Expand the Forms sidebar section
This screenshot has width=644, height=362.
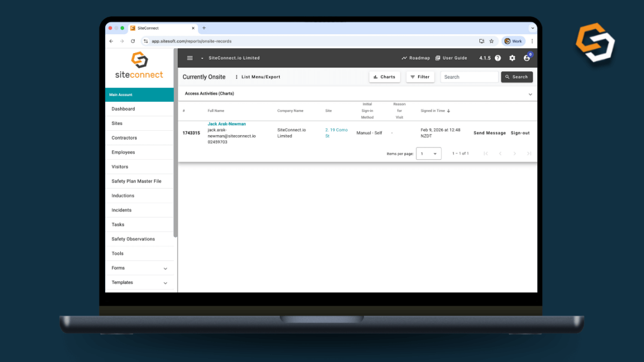[x=165, y=268]
